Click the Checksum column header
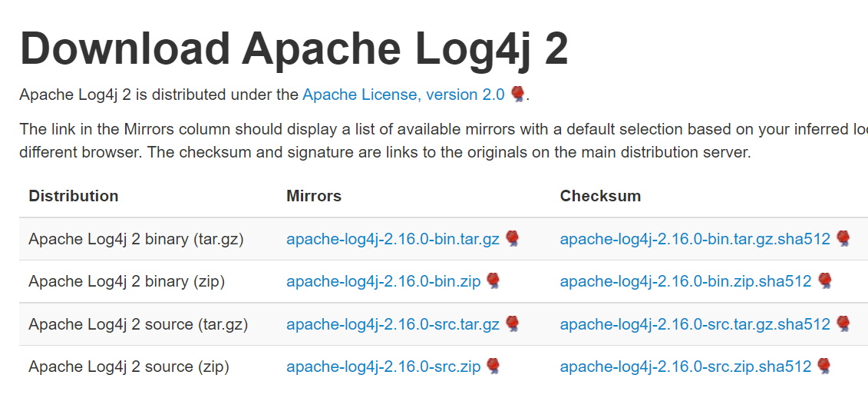 (x=600, y=196)
